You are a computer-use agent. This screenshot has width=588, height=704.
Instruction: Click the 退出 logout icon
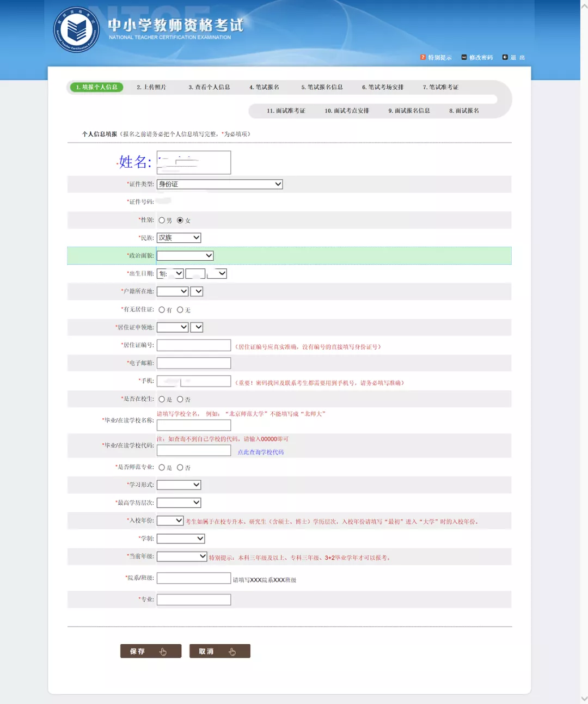505,57
